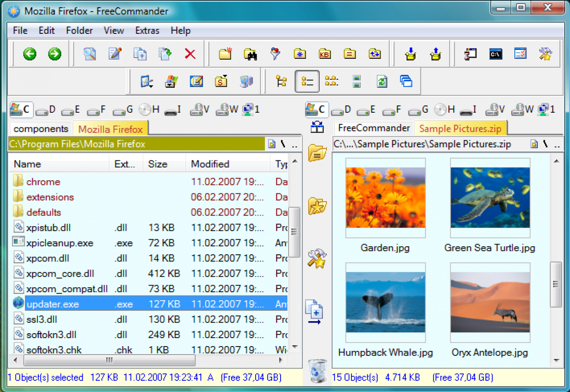Click the left panel path address bar
Viewport: 570px width, 392px height.
137,144
